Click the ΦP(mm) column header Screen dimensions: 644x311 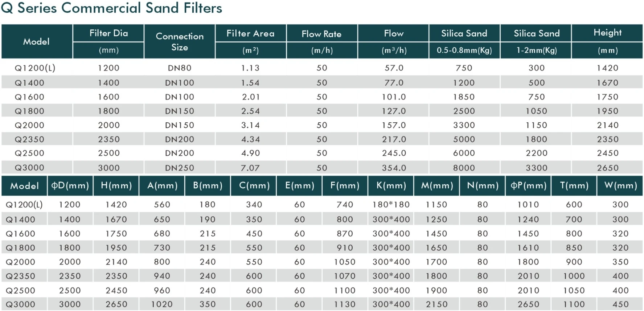528,186
